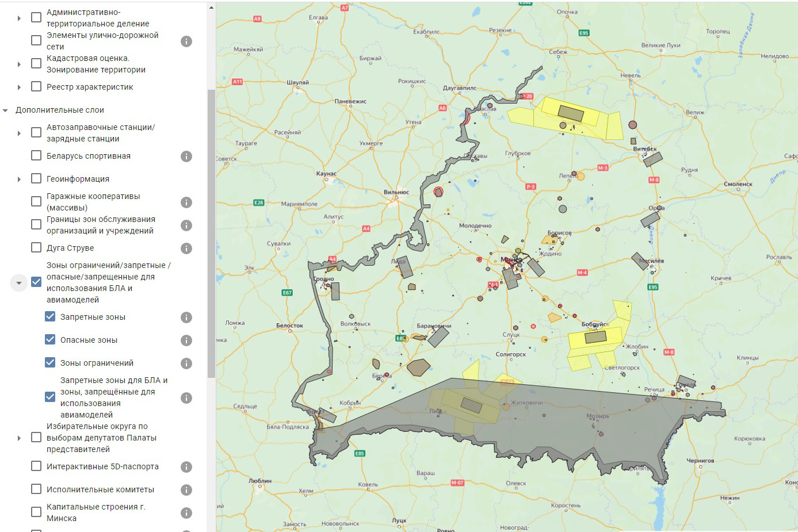Click the layer panel scrollbar up arrow

[x=211, y=7]
